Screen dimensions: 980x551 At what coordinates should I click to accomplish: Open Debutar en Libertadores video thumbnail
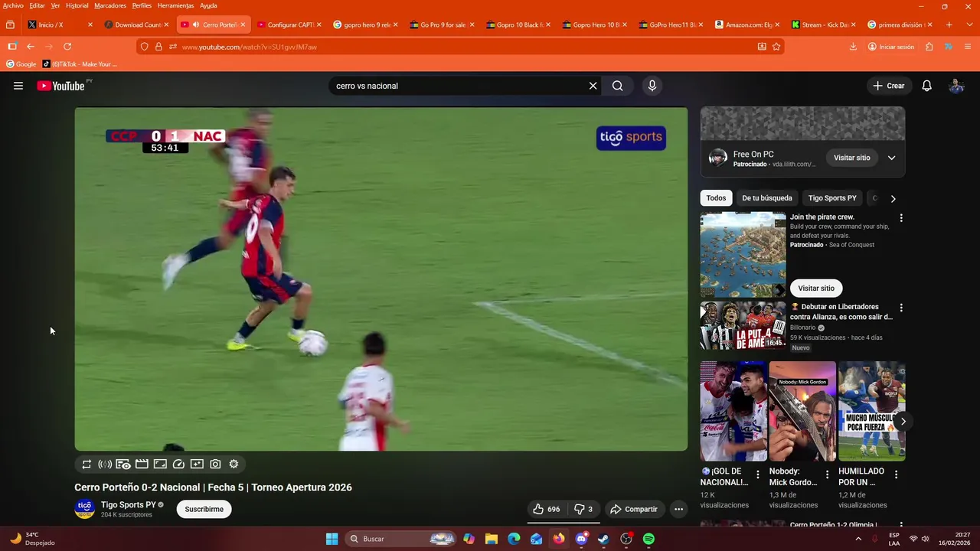click(743, 326)
